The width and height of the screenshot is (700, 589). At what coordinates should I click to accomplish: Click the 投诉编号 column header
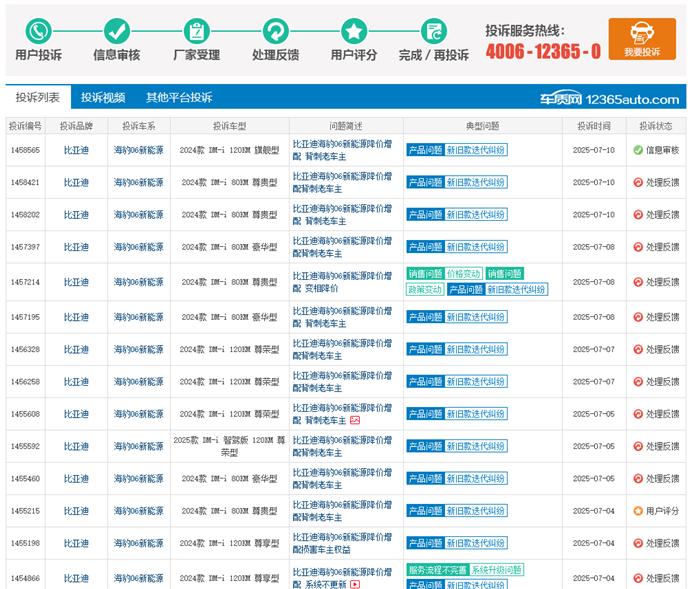tap(25, 126)
